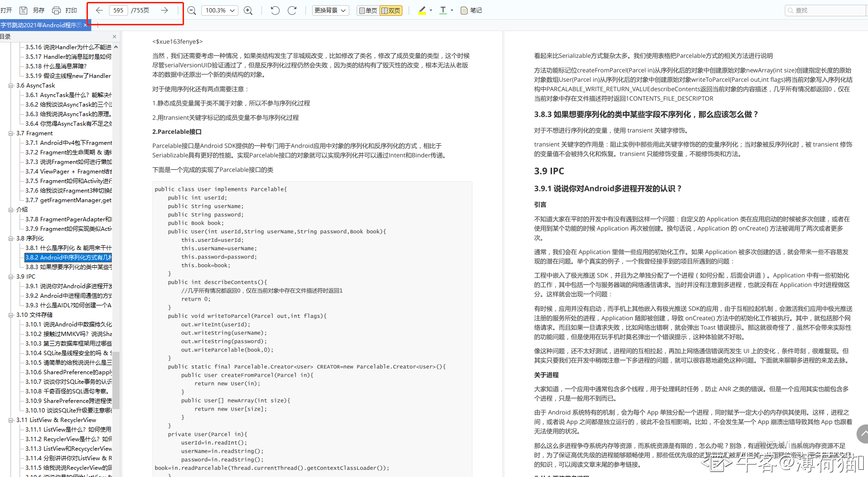
Task: Open 3.9.2 Android中进程间通信 entry
Action: (x=68, y=296)
